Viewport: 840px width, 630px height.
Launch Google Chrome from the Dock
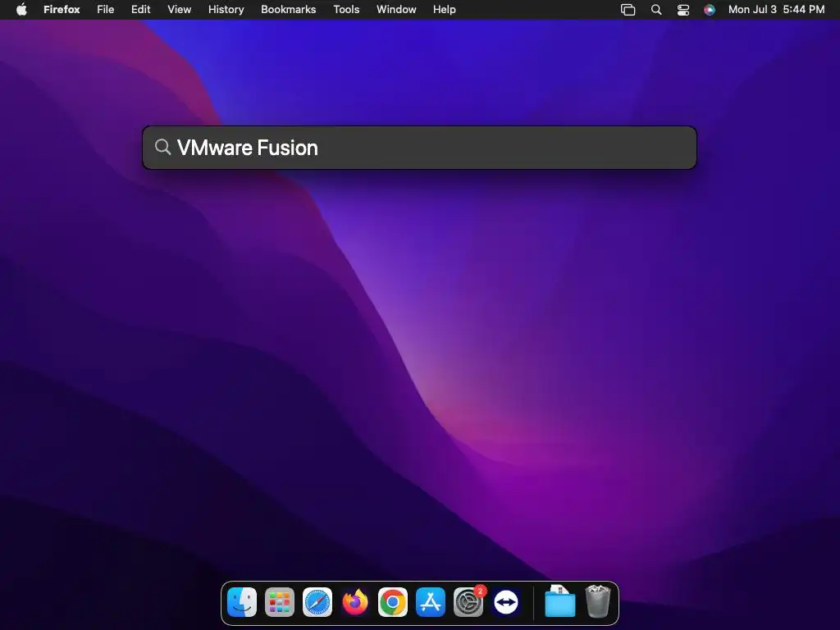[x=393, y=602]
